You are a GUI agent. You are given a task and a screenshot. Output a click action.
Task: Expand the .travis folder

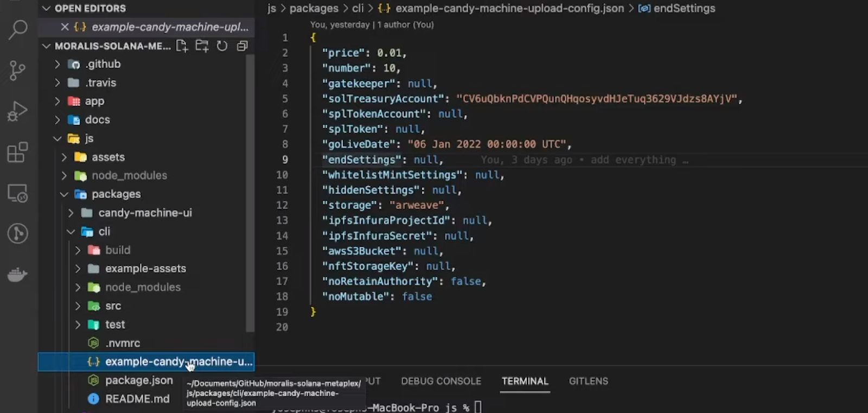pyautogui.click(x=58, y=82)
